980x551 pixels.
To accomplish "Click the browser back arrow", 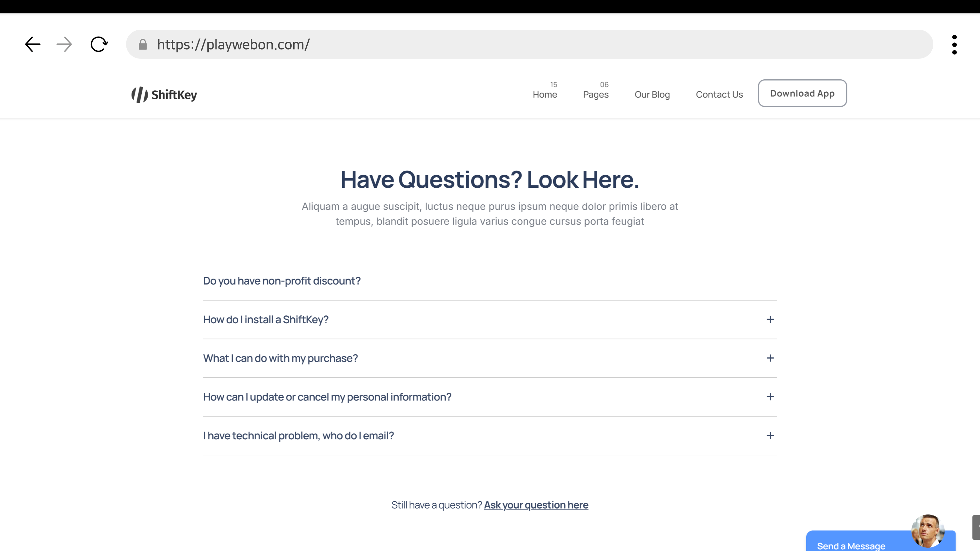I will 33,44.
